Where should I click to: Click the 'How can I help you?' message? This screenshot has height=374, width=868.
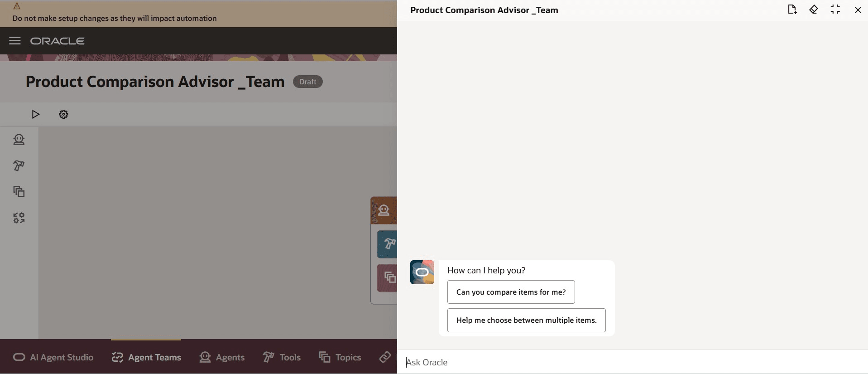tap(486, 270)
